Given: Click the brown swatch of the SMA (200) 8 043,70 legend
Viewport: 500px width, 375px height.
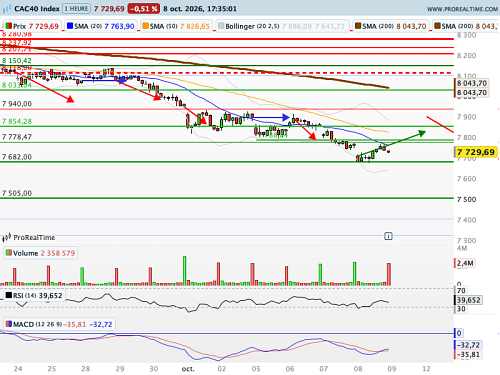Looking at the screenshot, I should (x=358, y=26).
